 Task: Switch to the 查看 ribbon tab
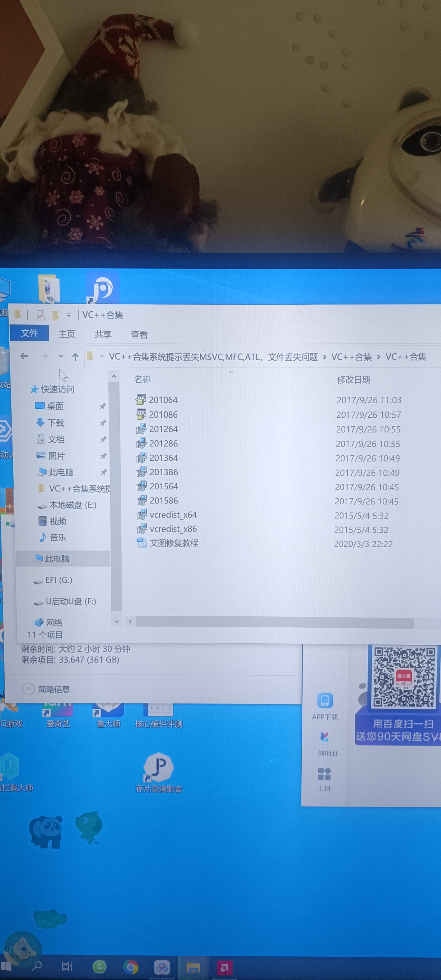coord(140,334)
